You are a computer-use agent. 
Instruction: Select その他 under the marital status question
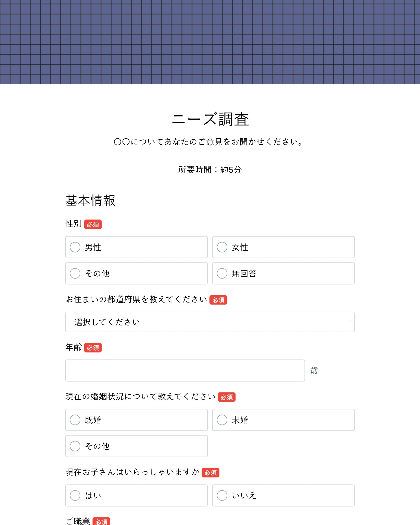[75, 446]
